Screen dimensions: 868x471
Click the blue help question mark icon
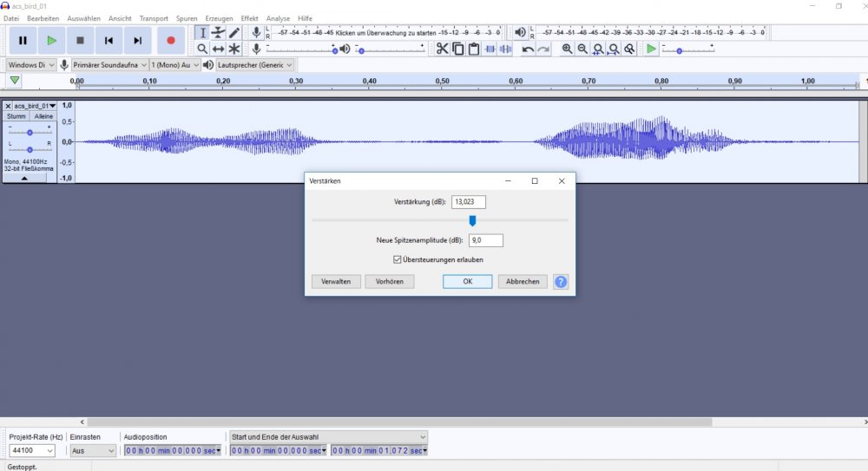point(561,282)
